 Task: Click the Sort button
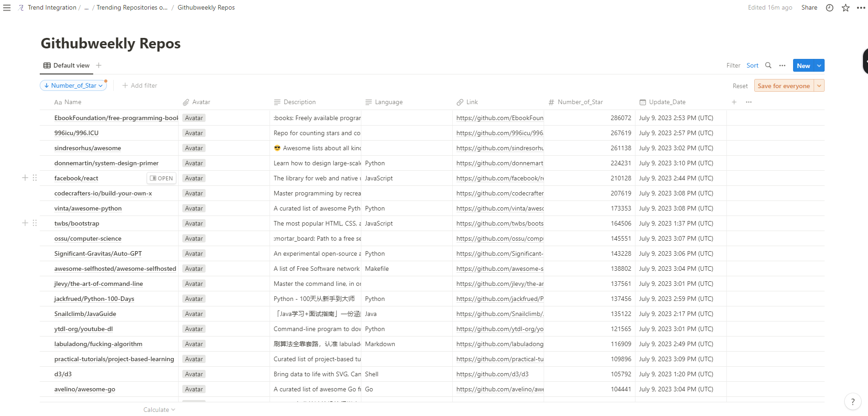point(752,65)
